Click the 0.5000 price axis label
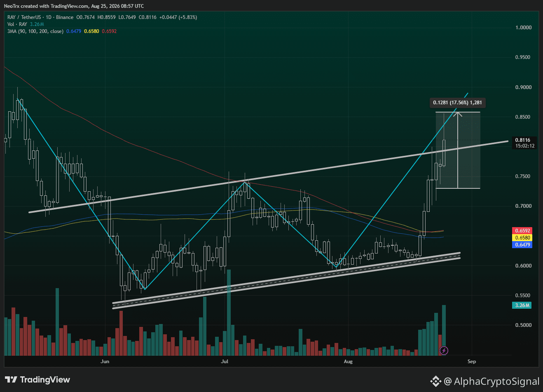Screen dimensions: 543x392 [x=523, y=325]
